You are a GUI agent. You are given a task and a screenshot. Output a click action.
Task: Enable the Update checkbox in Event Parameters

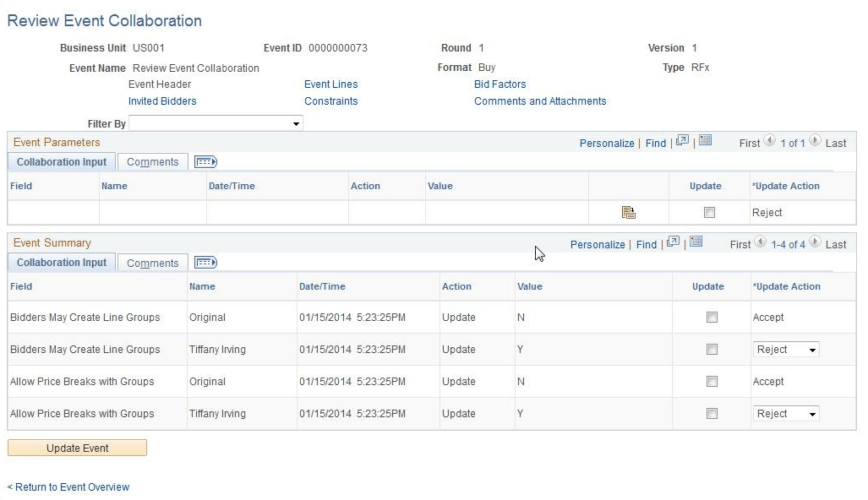[707, 212]
